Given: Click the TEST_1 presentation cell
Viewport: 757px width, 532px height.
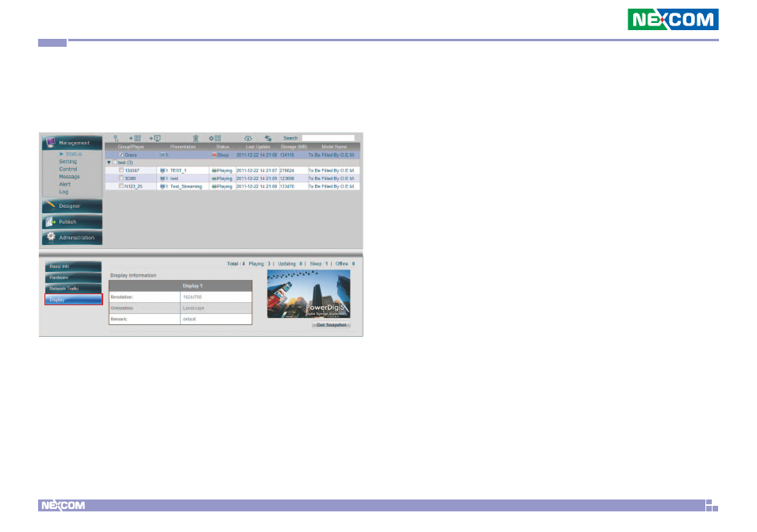Looking at the screenshot, I should click(183, 170).
